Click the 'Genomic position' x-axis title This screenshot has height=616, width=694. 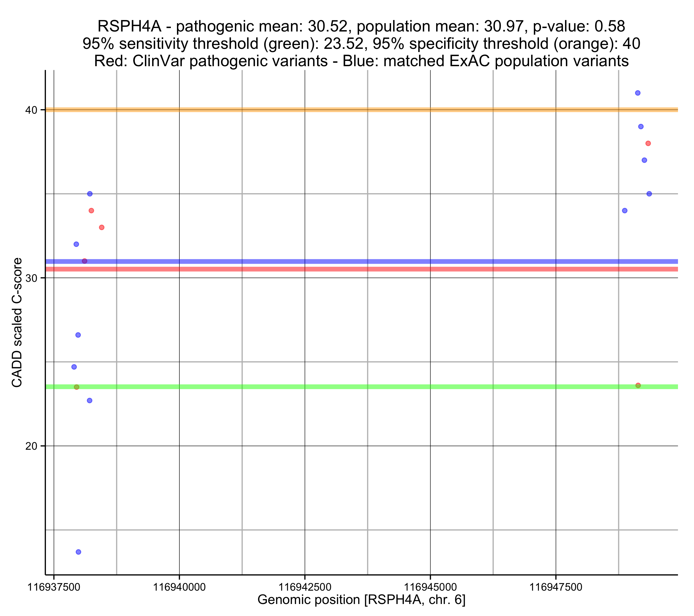(361, 600)
